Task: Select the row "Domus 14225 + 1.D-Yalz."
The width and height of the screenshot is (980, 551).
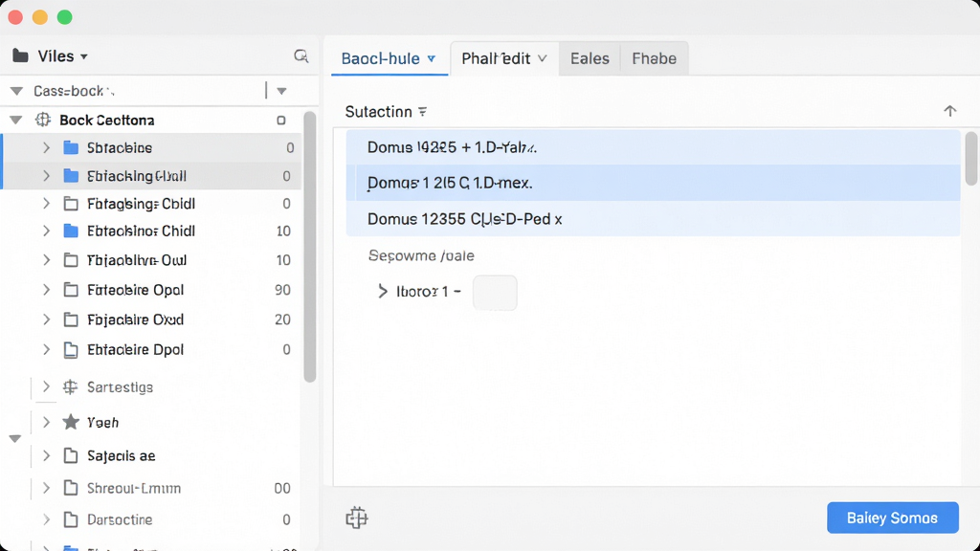Action: click(653, 147)
